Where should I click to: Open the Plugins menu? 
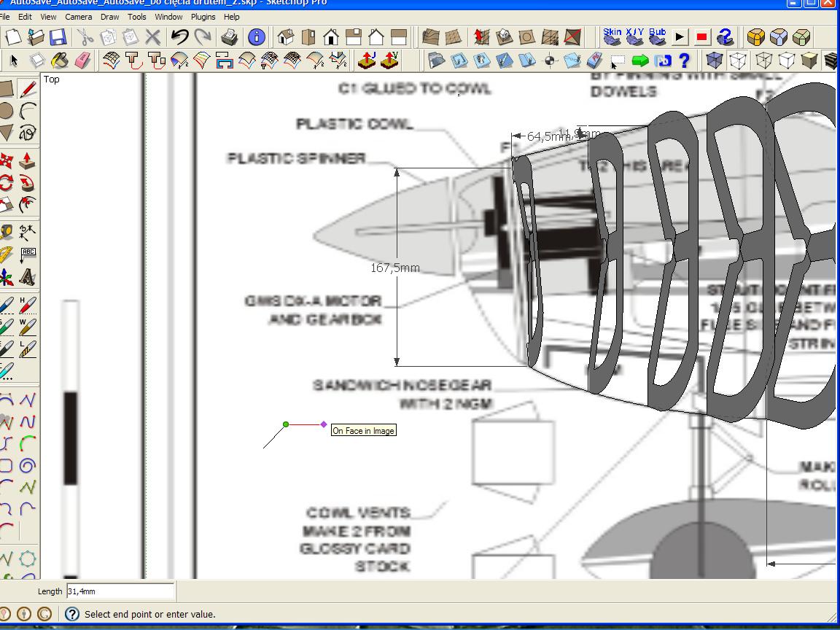(x=203, y=17)
